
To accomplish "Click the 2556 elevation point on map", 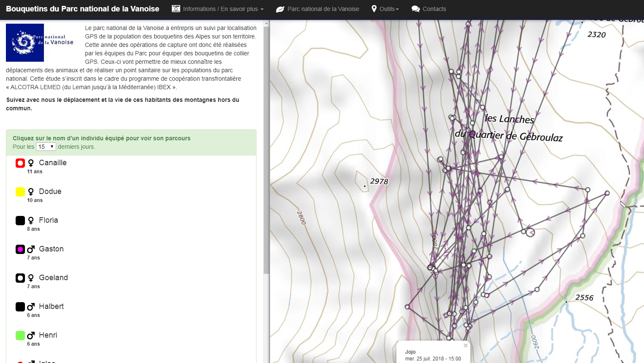I will [x=566, y=302].
